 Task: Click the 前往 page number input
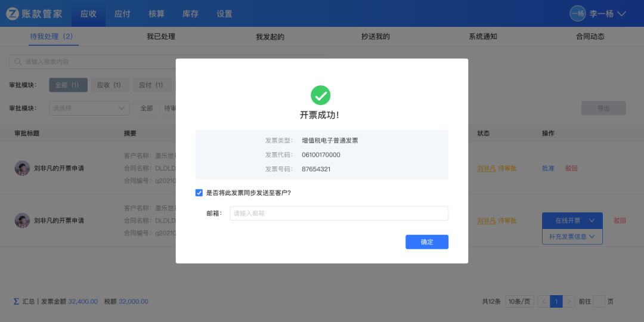click(599, 302)
